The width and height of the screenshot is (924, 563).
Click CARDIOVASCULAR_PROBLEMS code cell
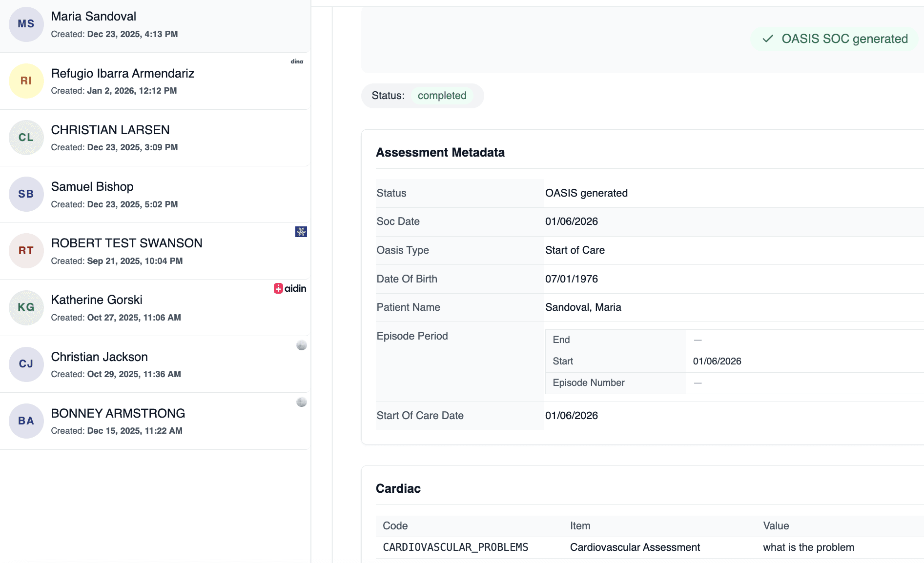click(455, 547)
